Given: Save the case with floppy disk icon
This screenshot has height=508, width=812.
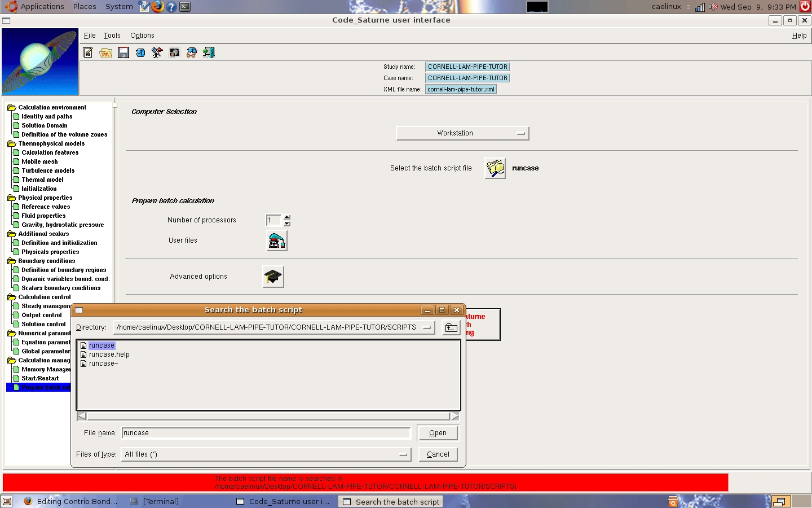Looking at the screenshot, I should coord(123,52).
